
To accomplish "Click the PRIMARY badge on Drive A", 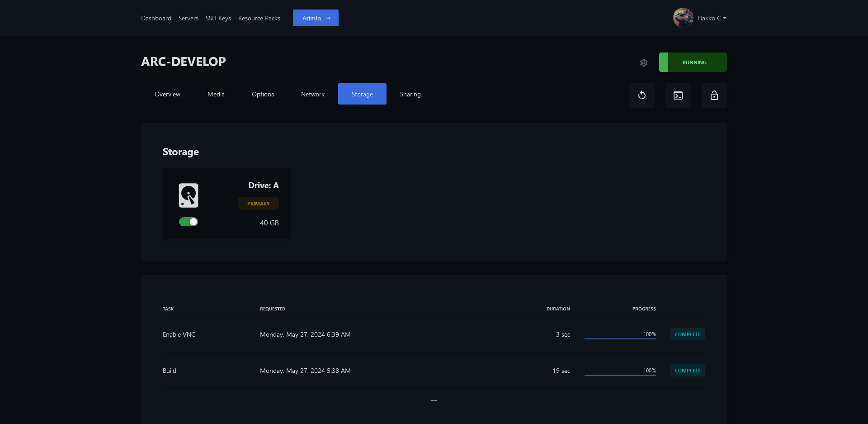I will (x=258, y=204).
